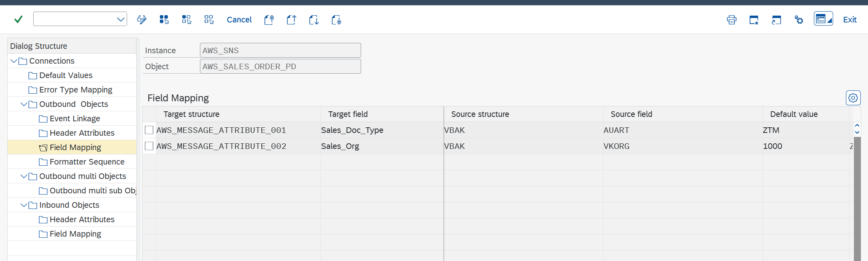Image resolution: width=868 pixels, height=261 pixels.
Task: Click VBAK in the AWS_MESSAGE_ATTRIBUTE_002 row
Action: [x=524, y=146]
